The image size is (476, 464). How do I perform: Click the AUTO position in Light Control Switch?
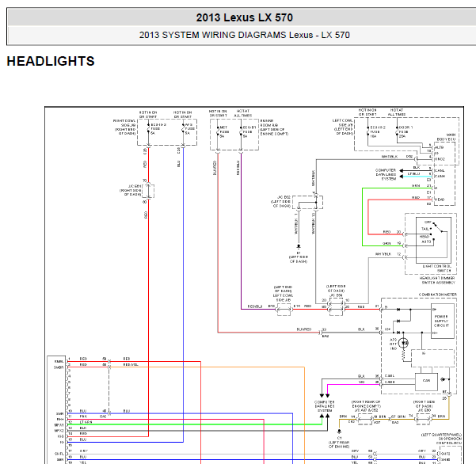[426, 242]
